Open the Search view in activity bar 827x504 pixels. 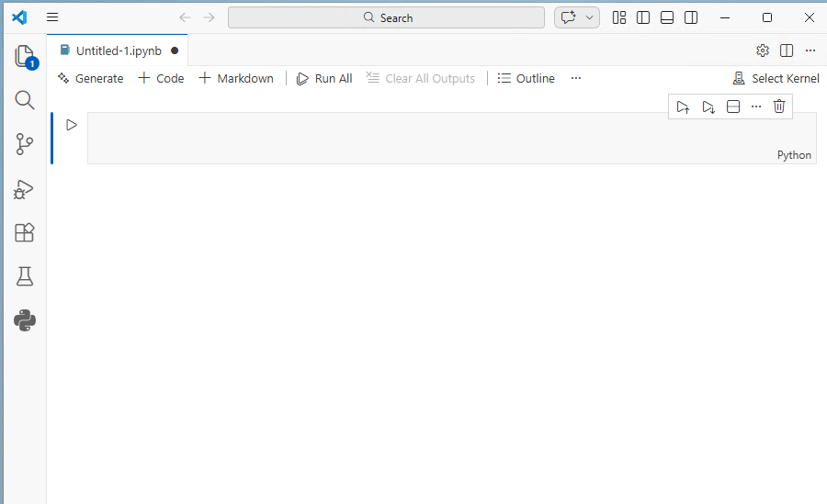25,100
